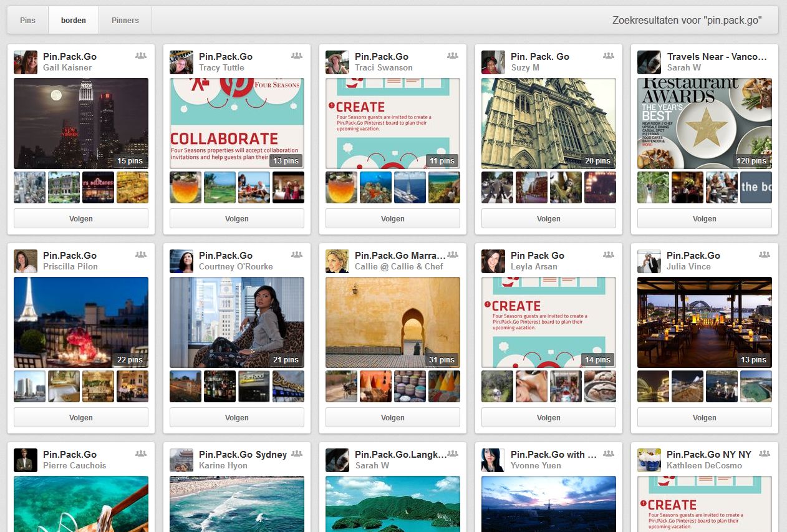Open the Pinners tab
The height and width of the screenshot is (532, 787).
(x=125, y=20)
